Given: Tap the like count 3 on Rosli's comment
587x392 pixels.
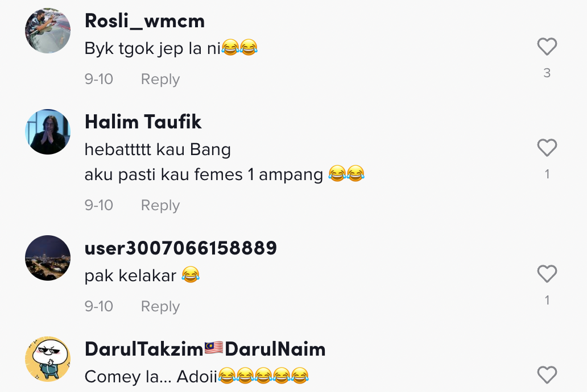Looking at the screenshot, I should tap(547, 73).
